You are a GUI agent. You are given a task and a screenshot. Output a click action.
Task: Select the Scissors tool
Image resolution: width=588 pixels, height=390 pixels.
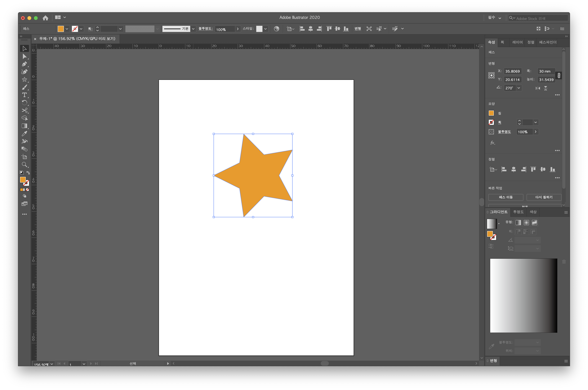click(24, 110)
